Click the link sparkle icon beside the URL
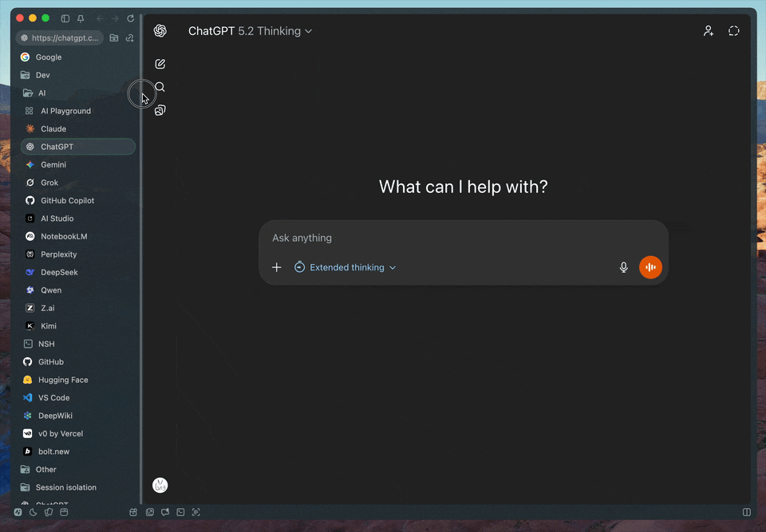Viewport: 766px width, 532px height. 129,37
